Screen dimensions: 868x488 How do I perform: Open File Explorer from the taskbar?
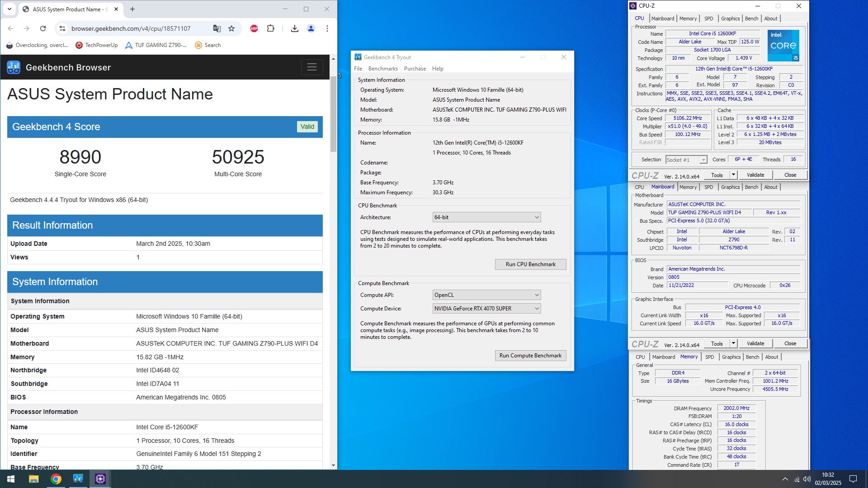click(33, 479)
